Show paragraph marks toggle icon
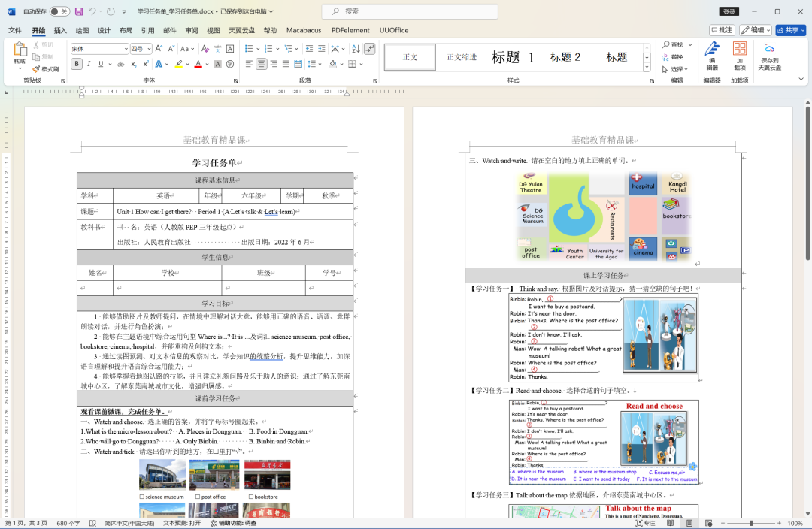Screen dimensions: 812x529 coord(370,49)
